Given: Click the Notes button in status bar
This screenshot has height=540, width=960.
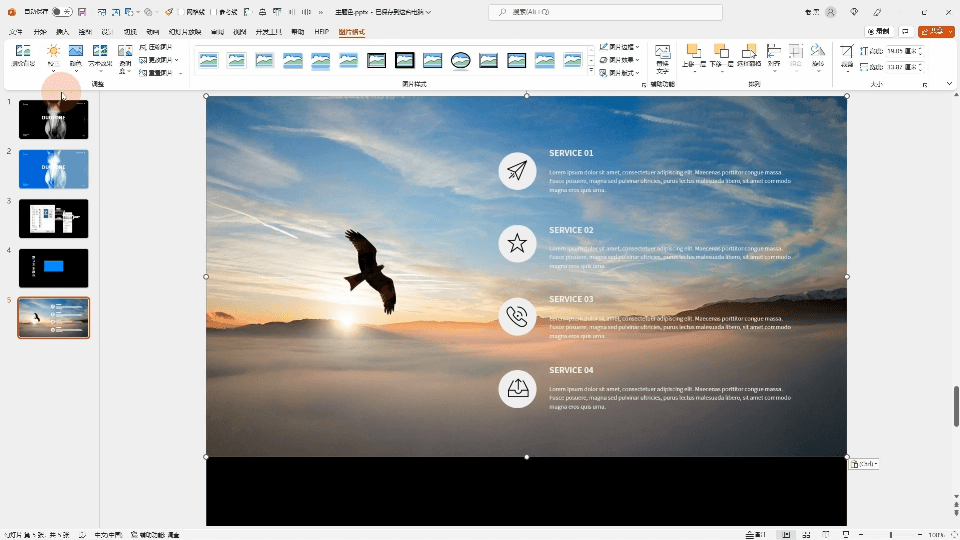Looking at the screenshot, I should pos(756,534).
